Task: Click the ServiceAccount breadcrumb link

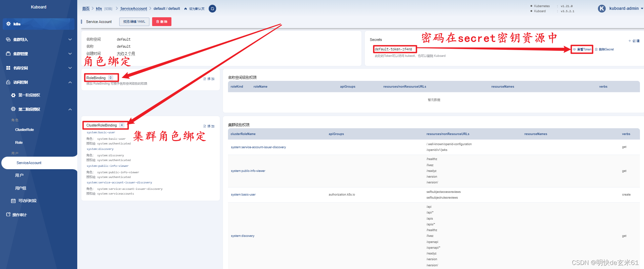Action: (x=133, y=9)
